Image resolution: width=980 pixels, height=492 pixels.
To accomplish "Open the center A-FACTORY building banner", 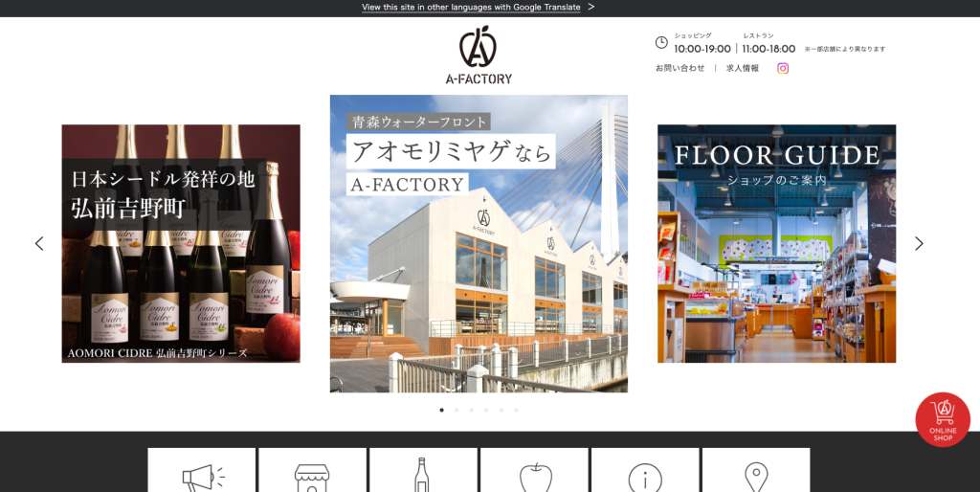I will pos(479,244).
